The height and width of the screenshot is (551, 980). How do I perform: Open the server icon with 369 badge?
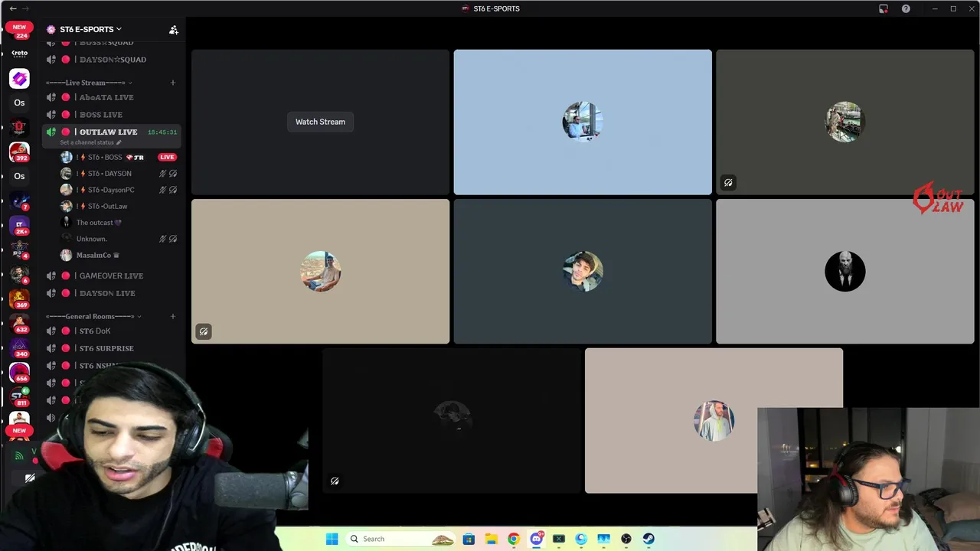[19, 298]
